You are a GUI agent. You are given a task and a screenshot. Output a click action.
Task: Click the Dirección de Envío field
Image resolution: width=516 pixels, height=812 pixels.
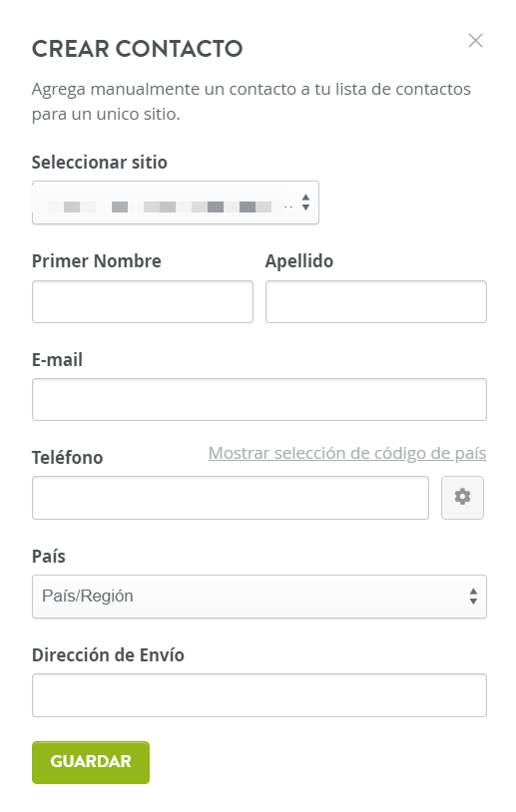(x=259, y=695)
